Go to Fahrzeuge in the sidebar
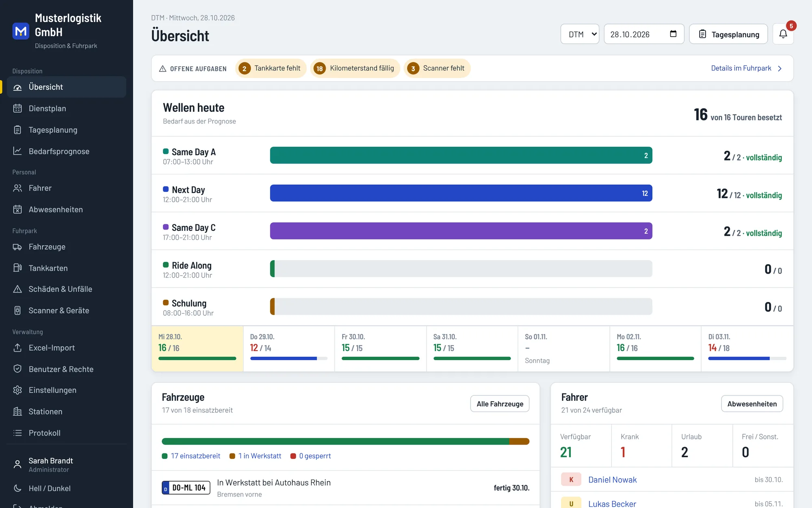Image resolution: width=812 pixels, height=508 pixels. (x=67, y=247)
